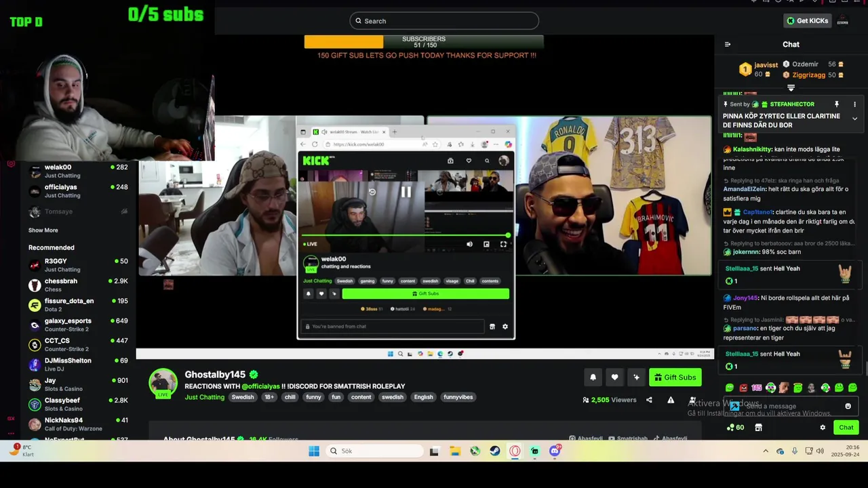Click the green Gift Subs button

pyautogui.click(x=675, y=378)
